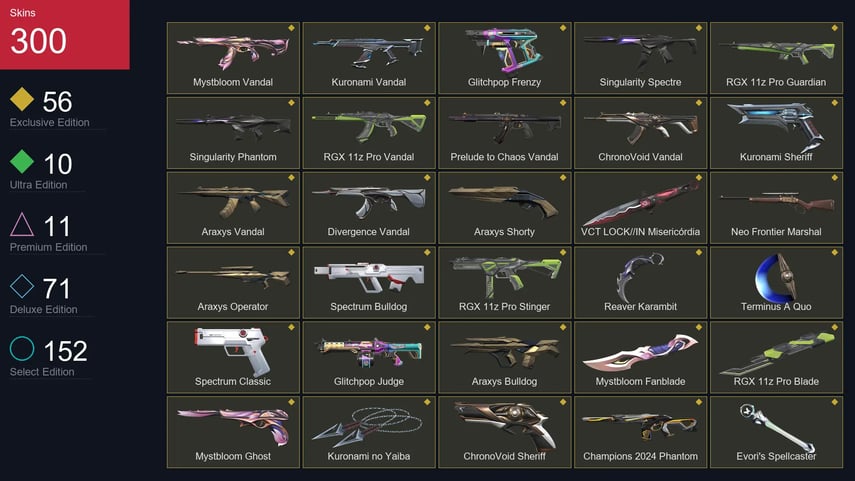Open the Terminus A Quo melee skin

[776, 282]
